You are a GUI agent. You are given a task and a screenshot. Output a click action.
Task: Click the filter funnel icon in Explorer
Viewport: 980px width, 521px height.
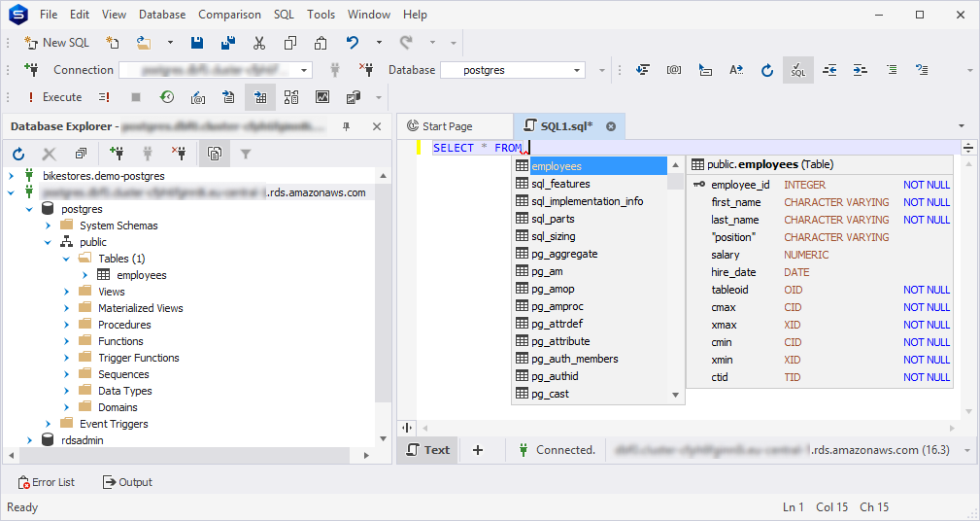tap(246, 154)
